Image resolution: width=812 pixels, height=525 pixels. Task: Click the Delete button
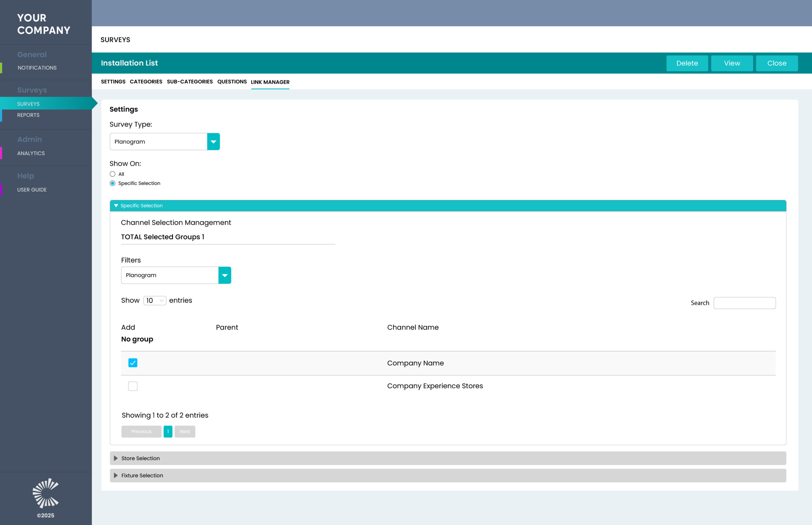tap(687, 63)
